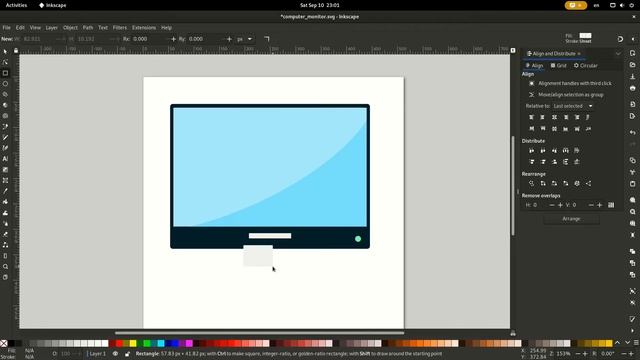Close the Align and Distribute tab
The image size is (640, 360).
coord(579,54)
